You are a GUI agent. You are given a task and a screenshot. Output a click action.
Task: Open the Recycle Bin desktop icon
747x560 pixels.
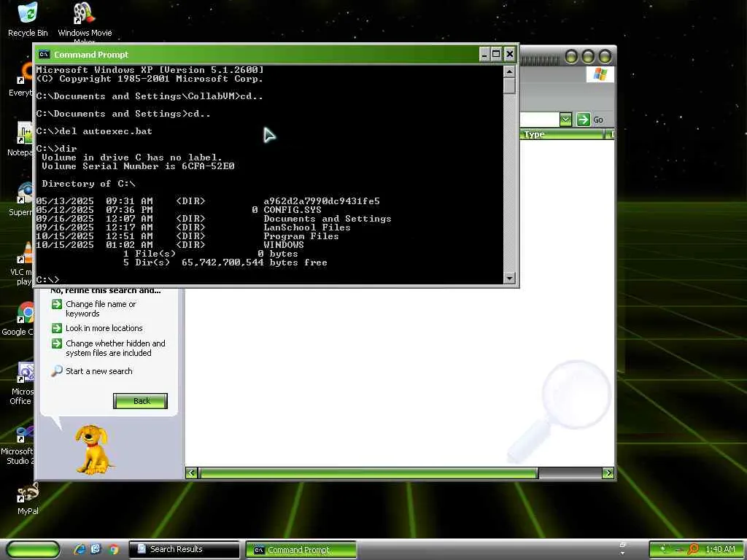tap(28, 19)
